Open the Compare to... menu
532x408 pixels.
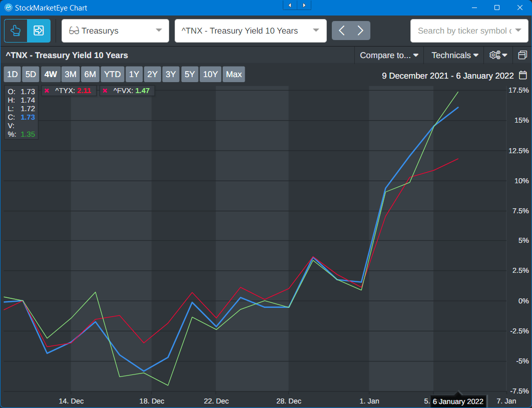click(x=389, y=55)
